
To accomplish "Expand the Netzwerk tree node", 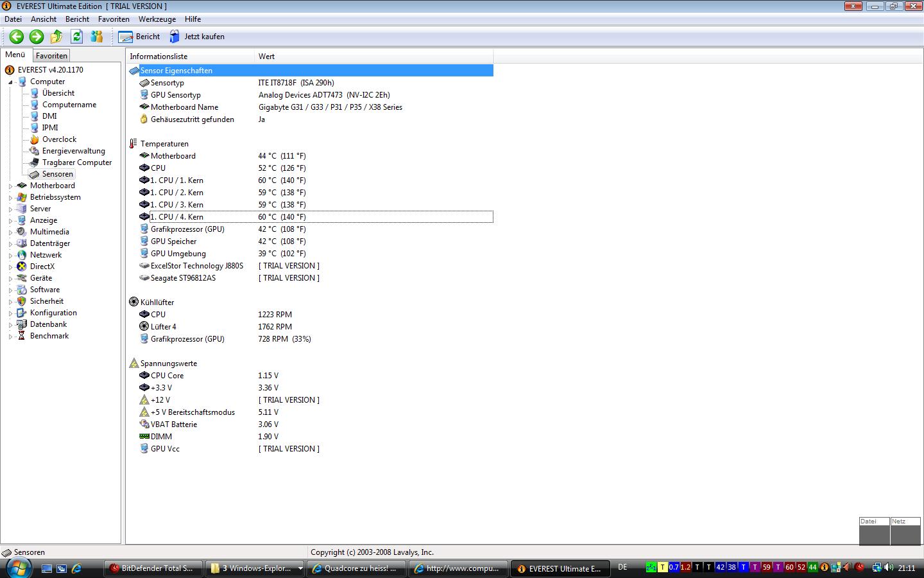I will [x=10, y=256].
